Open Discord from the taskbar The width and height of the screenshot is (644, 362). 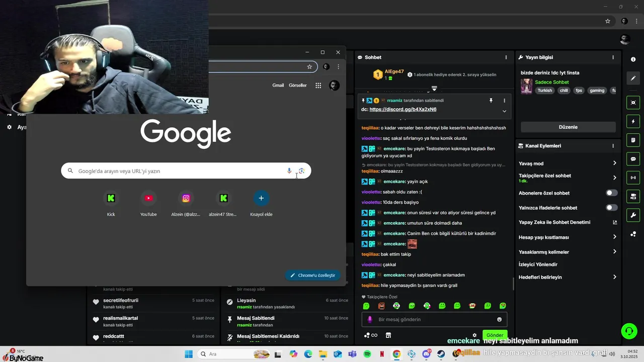point(427,354)
